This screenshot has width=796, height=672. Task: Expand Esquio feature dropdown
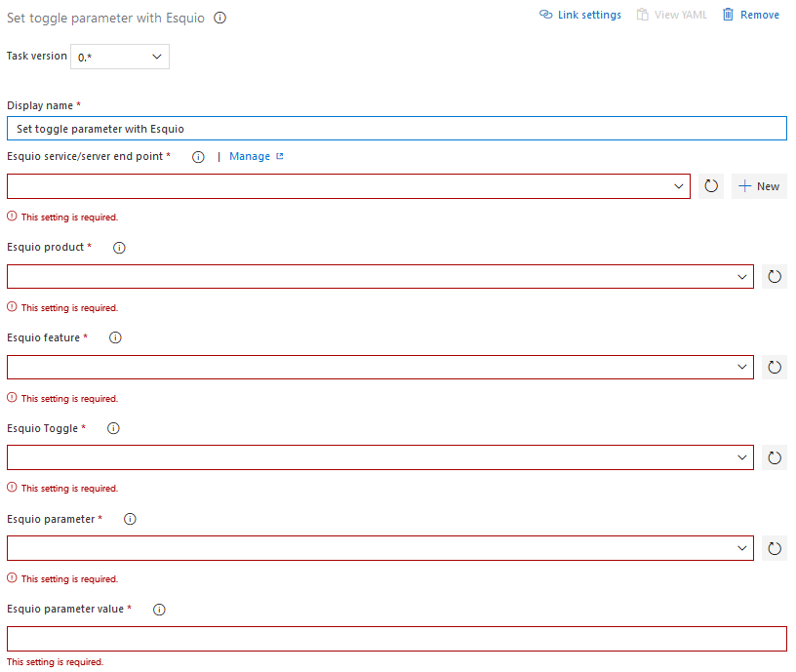380,367
